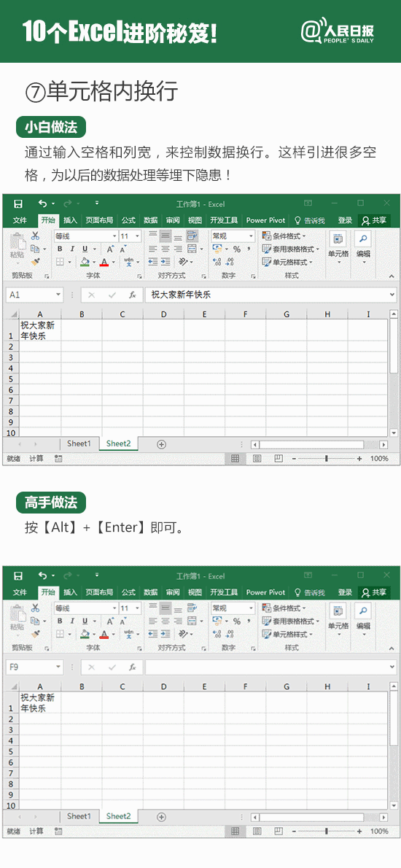Decrease indent in the F9 Excel window
This screenshot has height=868, width=401.
152,634
